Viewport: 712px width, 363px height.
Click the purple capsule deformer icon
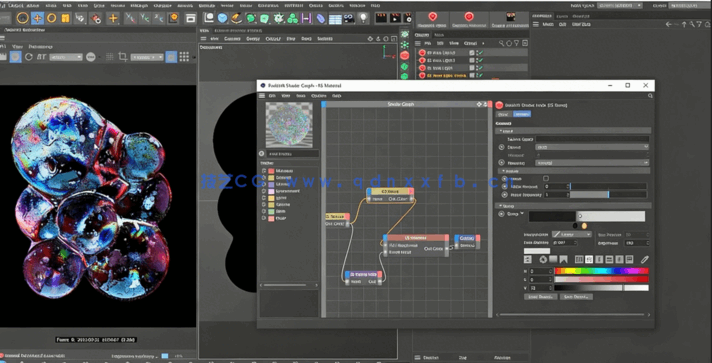pyautogui.click(x=321, y=19)
